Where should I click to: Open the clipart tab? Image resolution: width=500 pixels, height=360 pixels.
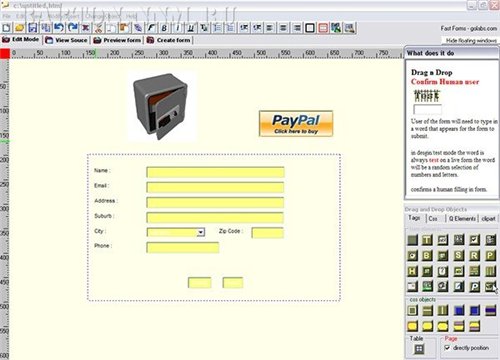click(488, 219)
